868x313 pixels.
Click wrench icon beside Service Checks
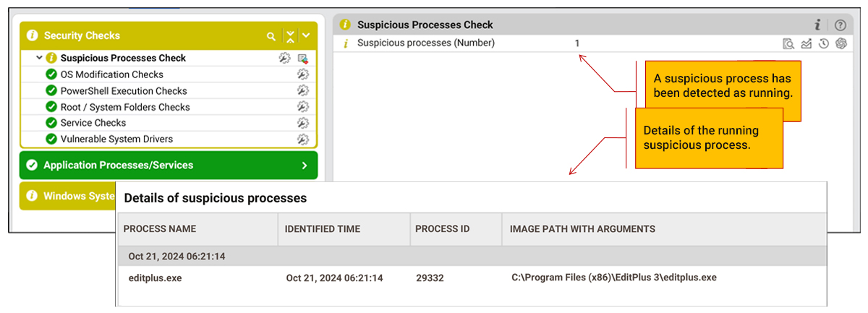click(303, 123)
